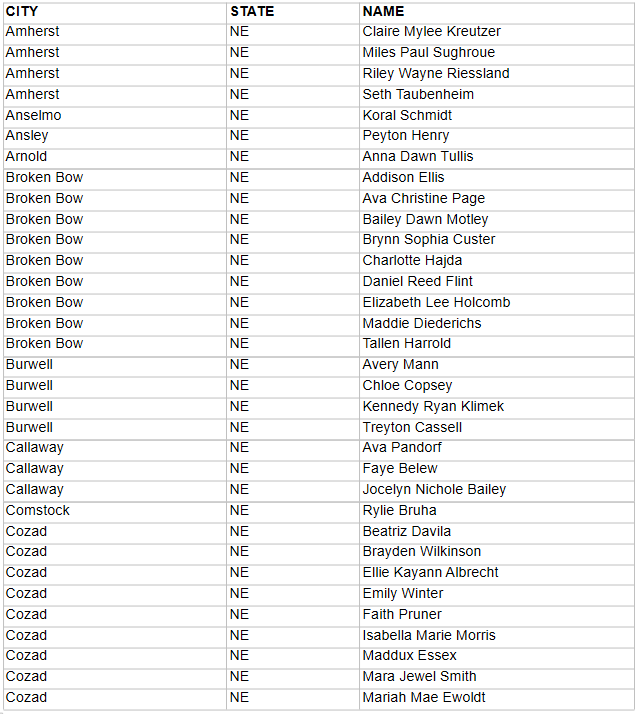This screenshot has height=714, width=637.
Task: Select the Koral Schmidt name cell
Action: (x=407, y=115)
